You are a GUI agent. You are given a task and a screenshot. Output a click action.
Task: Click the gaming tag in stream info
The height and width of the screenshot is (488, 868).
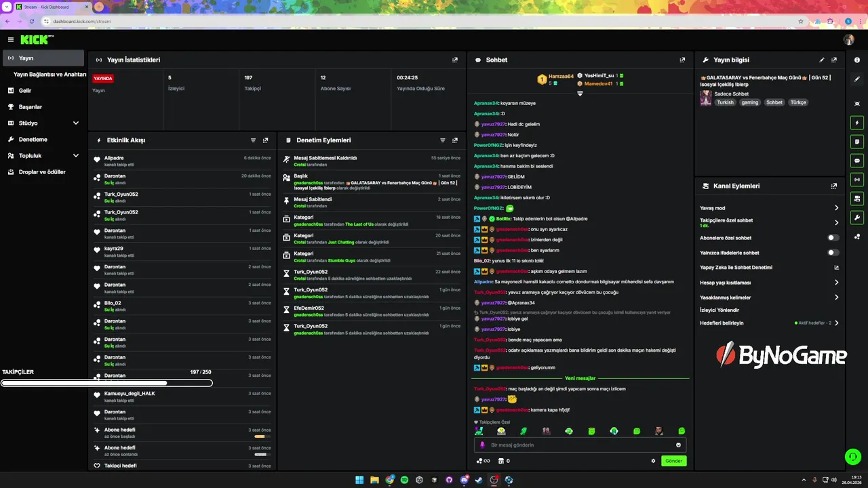point(750,102)
